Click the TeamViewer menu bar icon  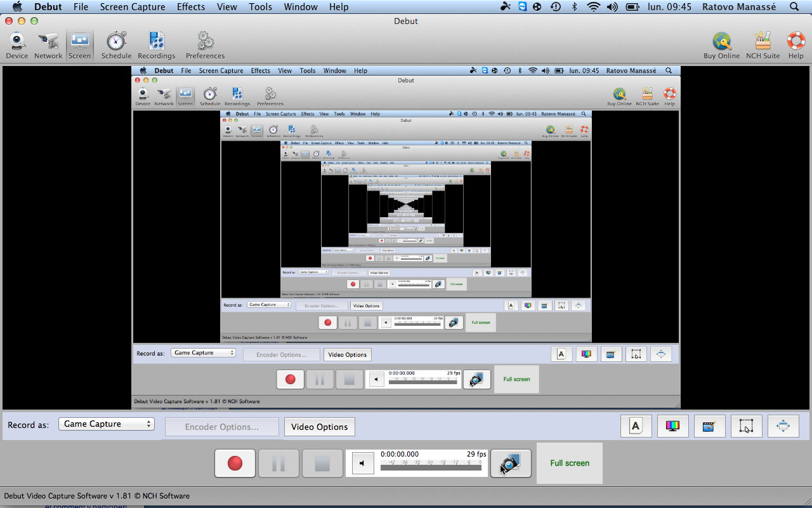tap(522, 7)
